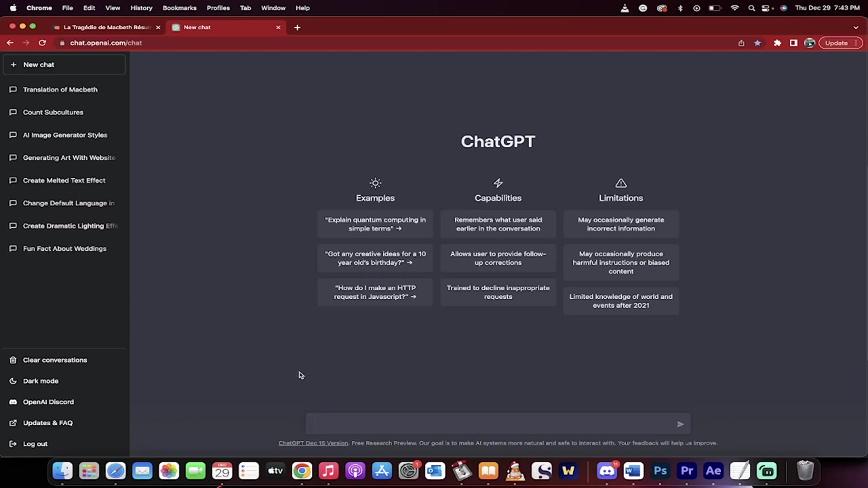Click the browser reload icon
The height and width of the screenshot is (488, 868).
click(x=42, y=43)
